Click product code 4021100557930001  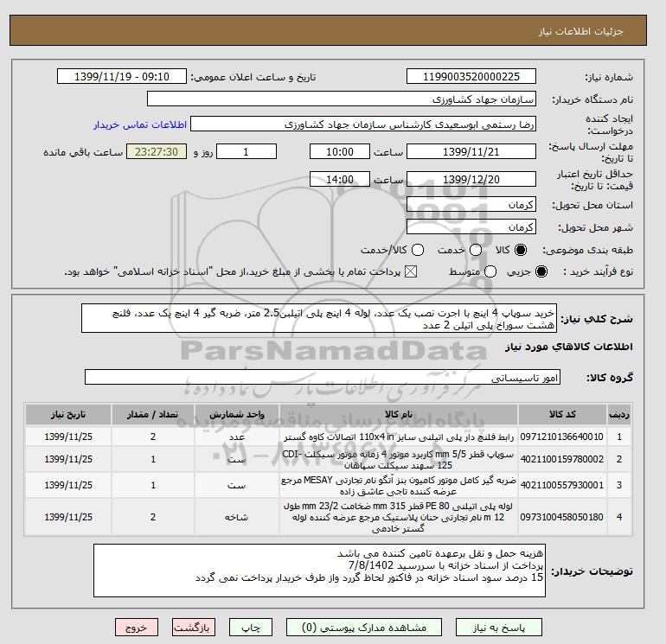562,485
